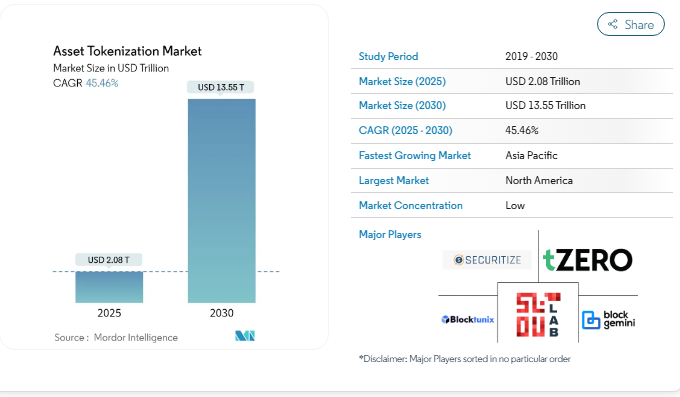Click the Asset Tokenization Market title

(x=128, y=51)
